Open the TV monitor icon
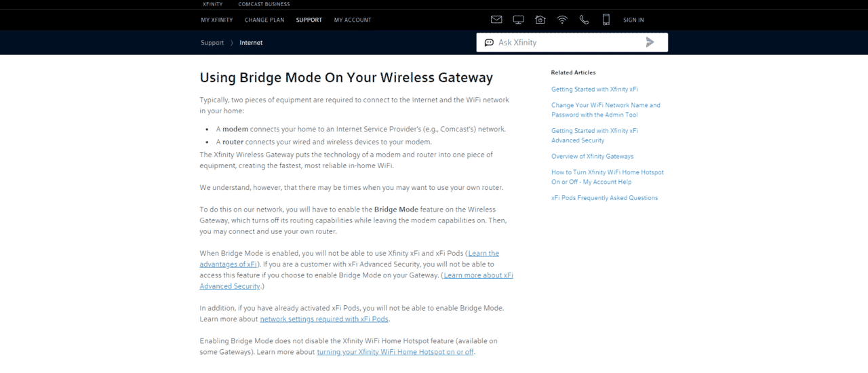The height and width of the screenshot is (373, 868). (x=518, y=20)
